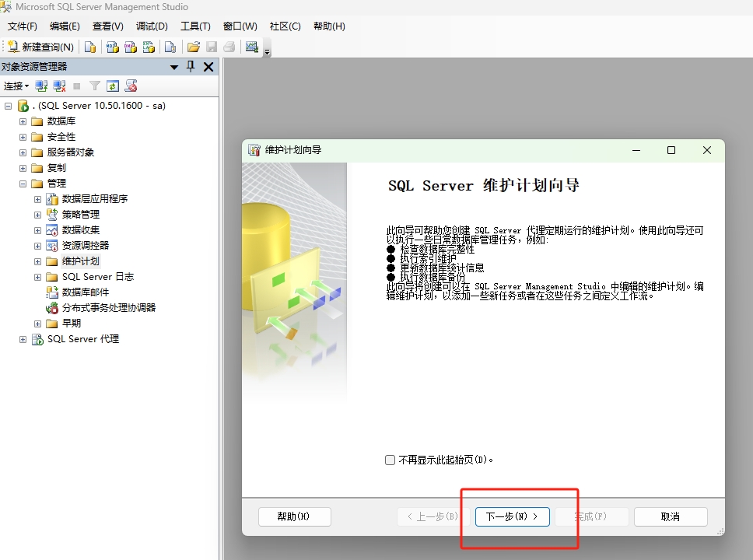Select the 数据库 tree label
This screenshot has height=560, width=753.
click(61, 121)
